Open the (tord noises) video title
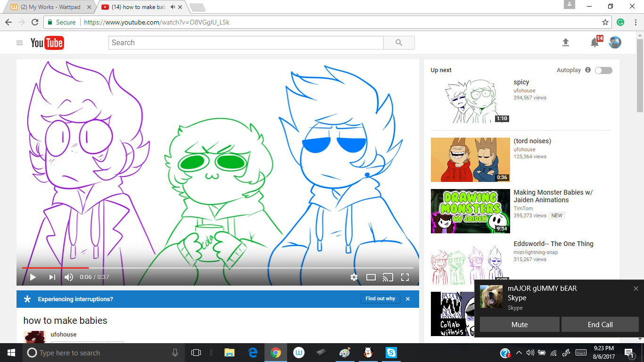The height and width of the screenshot is (362, 644). point(532,141)
